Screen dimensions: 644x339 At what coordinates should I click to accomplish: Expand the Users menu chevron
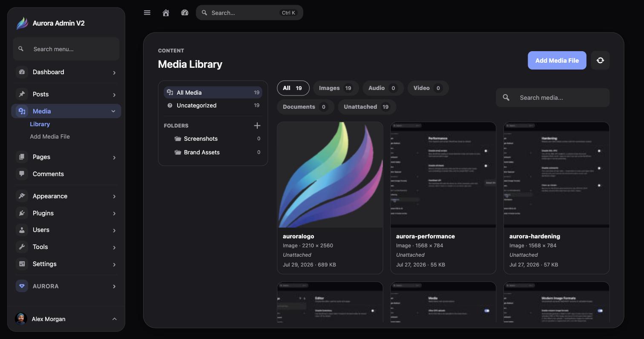click(114, 230)
